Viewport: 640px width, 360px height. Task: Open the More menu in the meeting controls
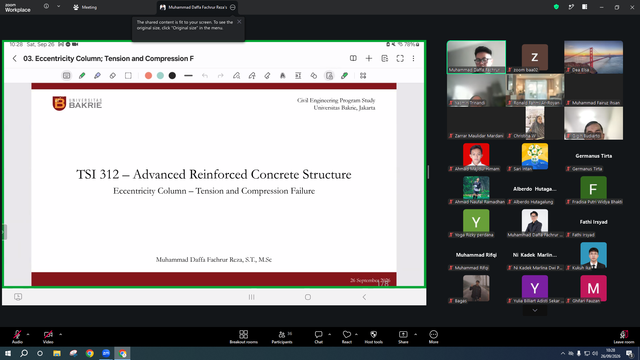tap(433, 337)
